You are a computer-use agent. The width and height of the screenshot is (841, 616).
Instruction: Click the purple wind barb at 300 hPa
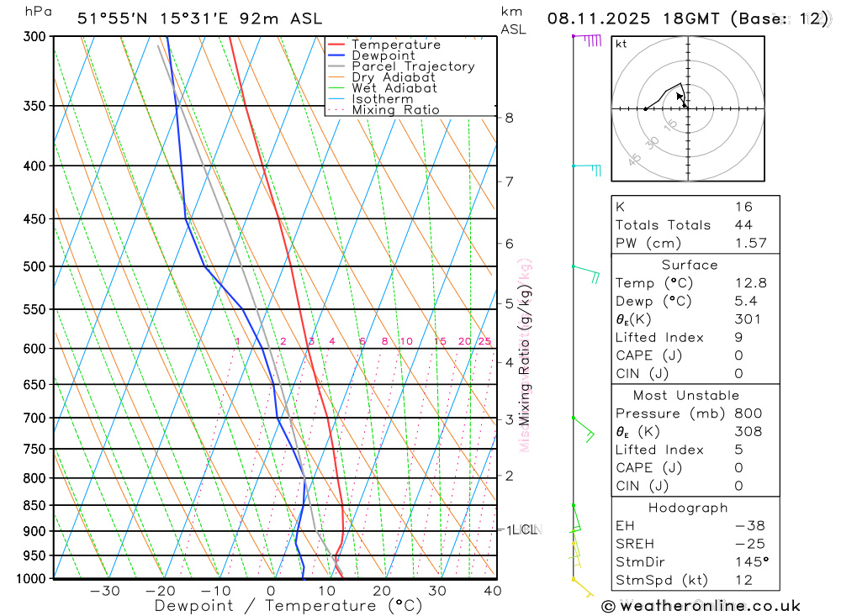(587, 40)
